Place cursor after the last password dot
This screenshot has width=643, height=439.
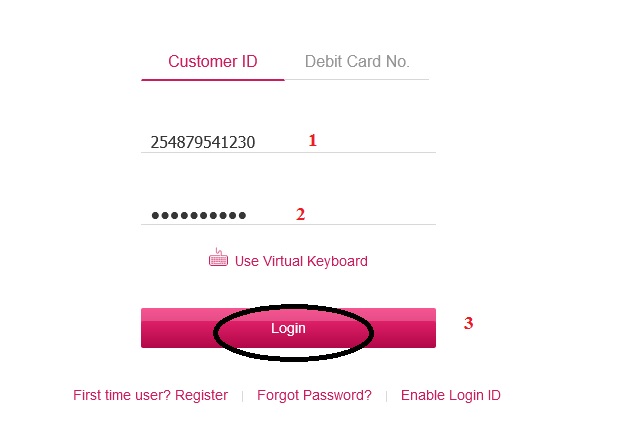pyautogui.click(x=248, y=214)
